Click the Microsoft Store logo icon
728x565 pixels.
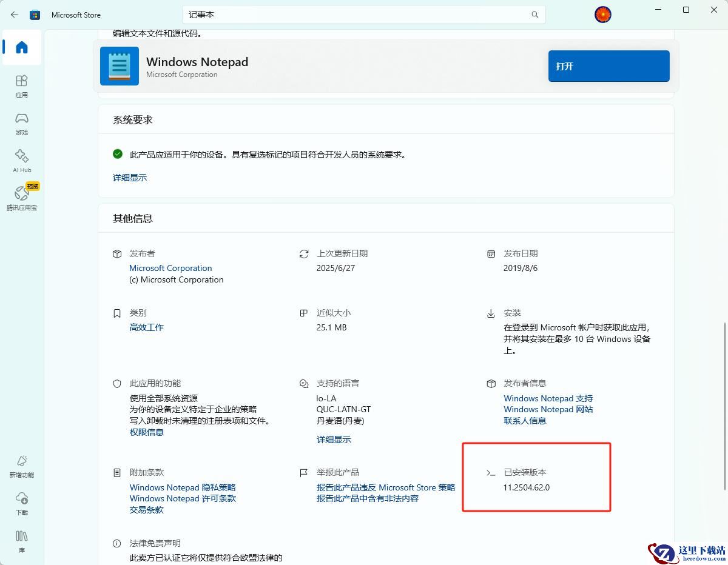[x=36, y=15]
